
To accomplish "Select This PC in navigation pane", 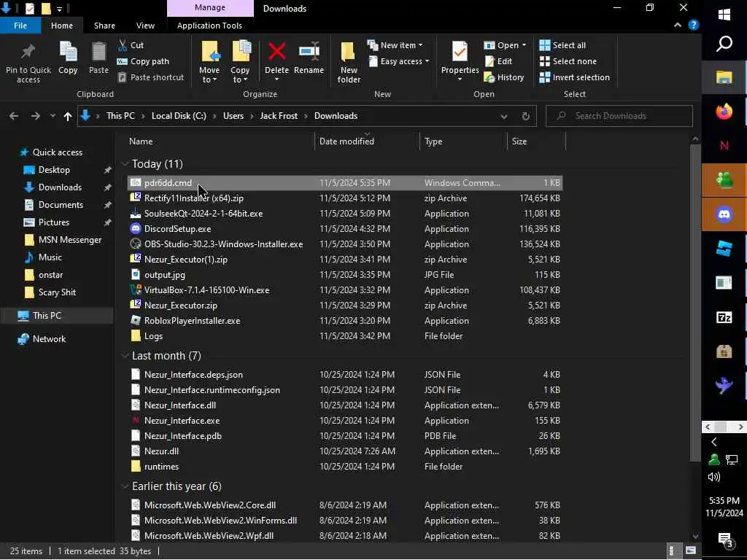I will [47, 315].
